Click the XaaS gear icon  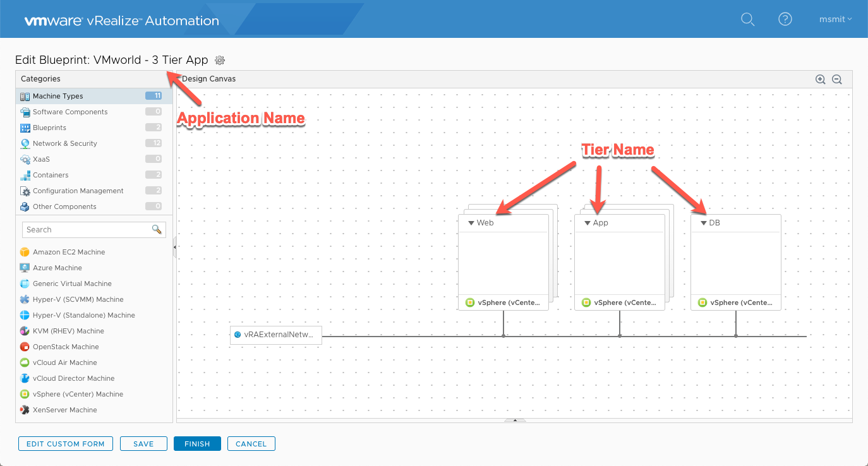(x=25, y=160)
